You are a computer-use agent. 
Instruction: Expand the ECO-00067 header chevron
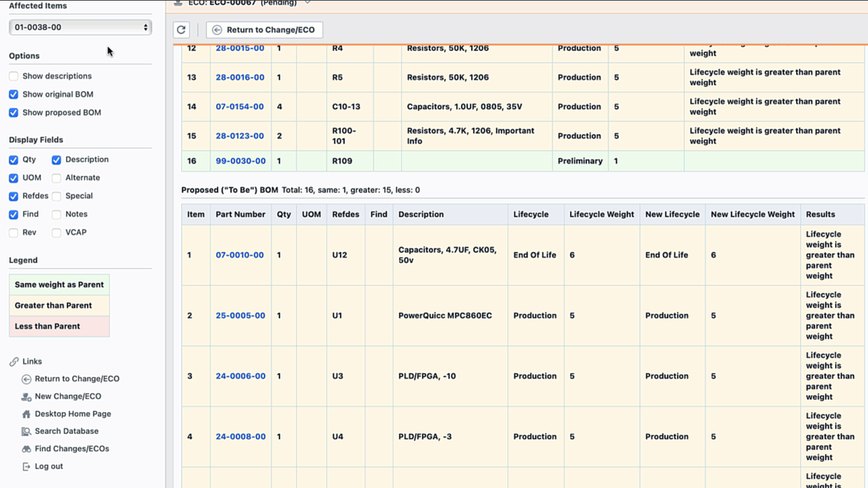(308, 3)
